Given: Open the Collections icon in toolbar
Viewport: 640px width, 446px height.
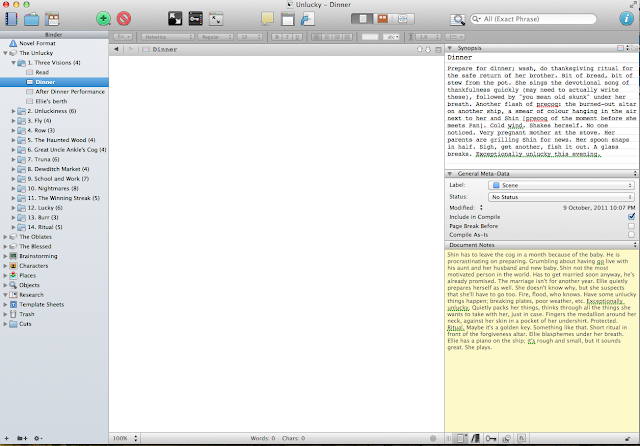Looking at the screenshot, I should tap(31, 19).
